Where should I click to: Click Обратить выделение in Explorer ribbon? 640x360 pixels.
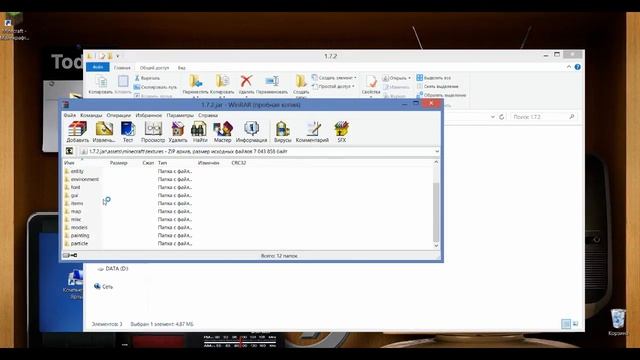[x=441, y=95]
